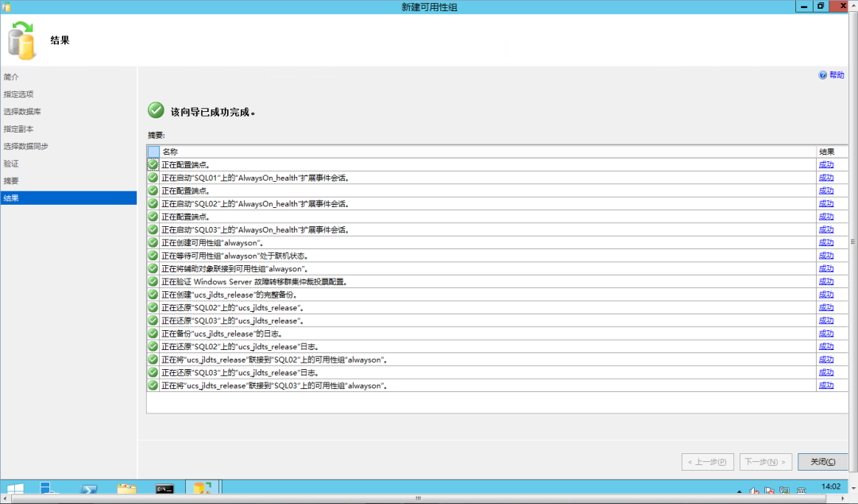The height and width of the screenshot is (504, 858).
Task: Open 成功 link for joining database on SQL02
Action: click(825, 360)
